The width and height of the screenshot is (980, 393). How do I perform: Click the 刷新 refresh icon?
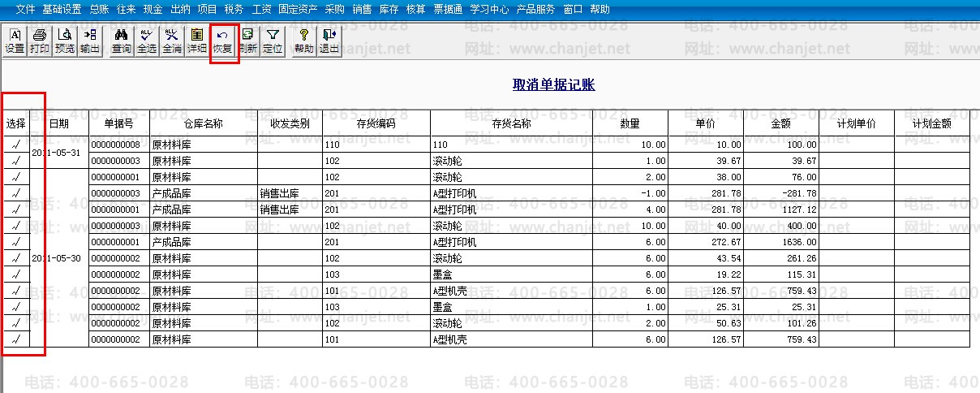(247, 41)
